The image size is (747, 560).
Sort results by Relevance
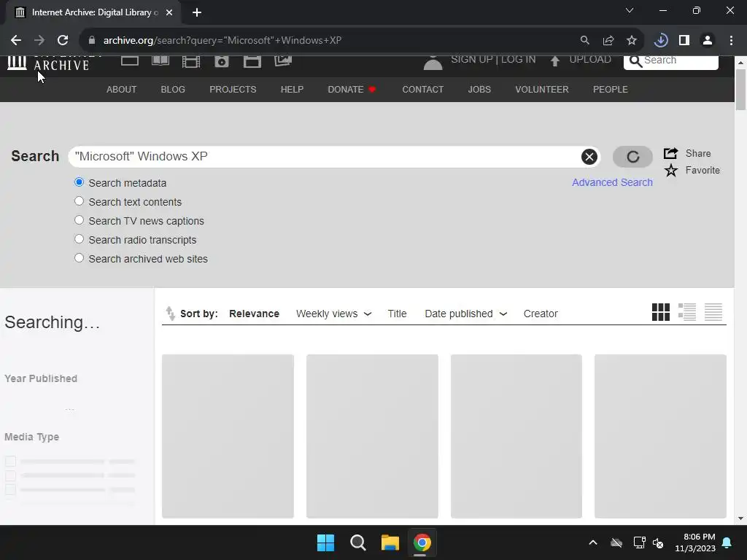pyautogui.click(x=254, y=314)
